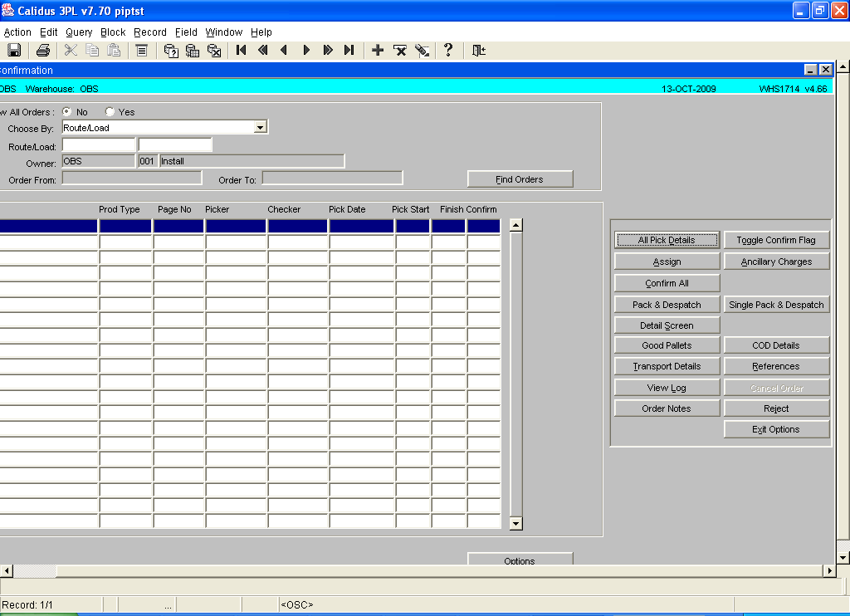Click the orders grid scroll up arrow
Screen dimensions: 850x616
tap(516, 225)
